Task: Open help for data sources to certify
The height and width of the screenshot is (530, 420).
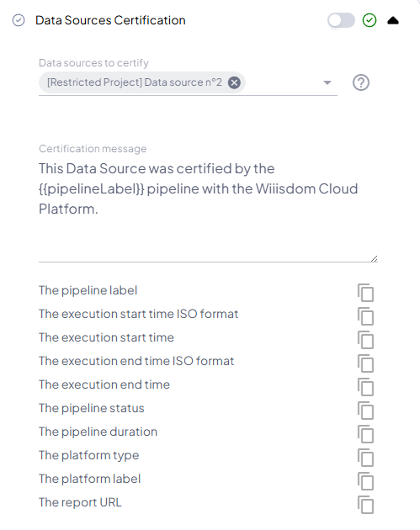Action: pos(361,82)
